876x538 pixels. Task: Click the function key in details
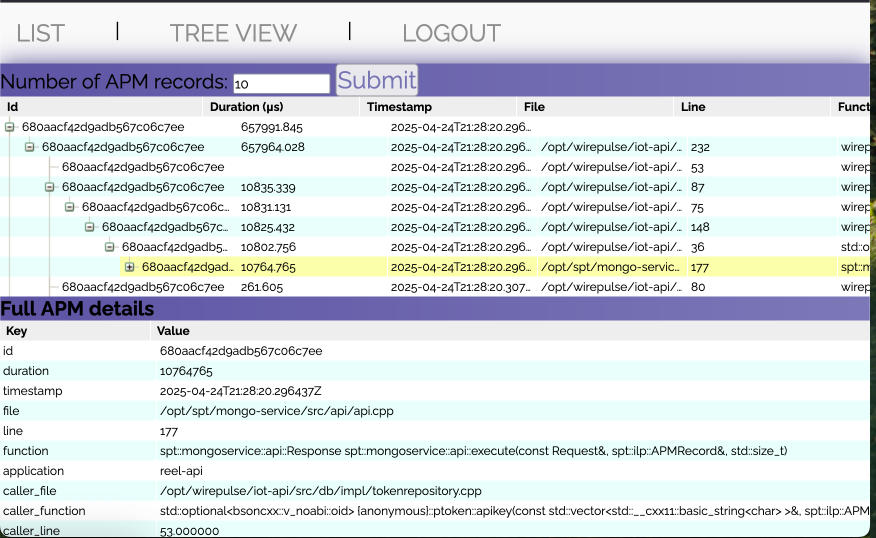25,451
